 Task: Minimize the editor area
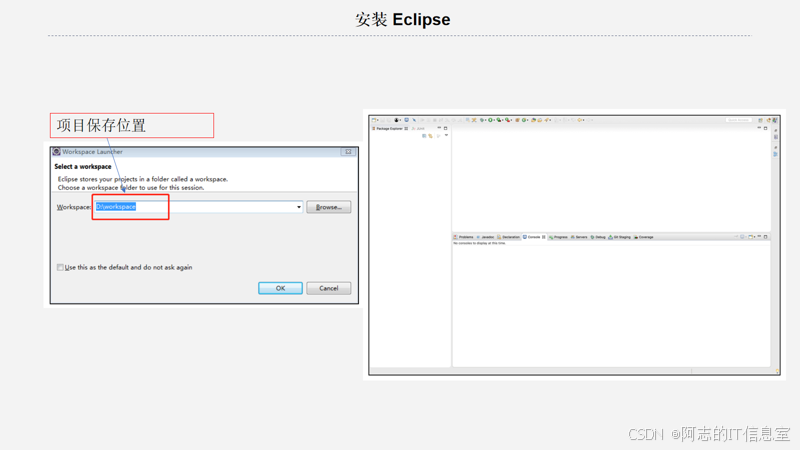click(759, 128)
